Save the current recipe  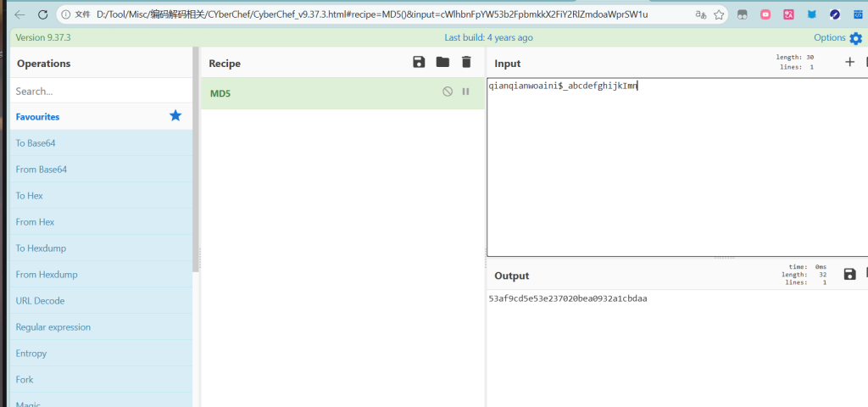(419, 63)
